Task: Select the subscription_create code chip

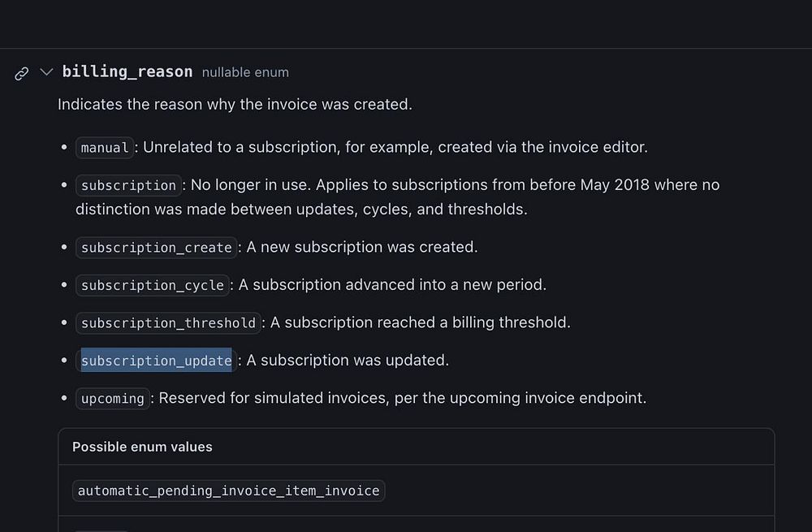Action: (x=156, y=248)
